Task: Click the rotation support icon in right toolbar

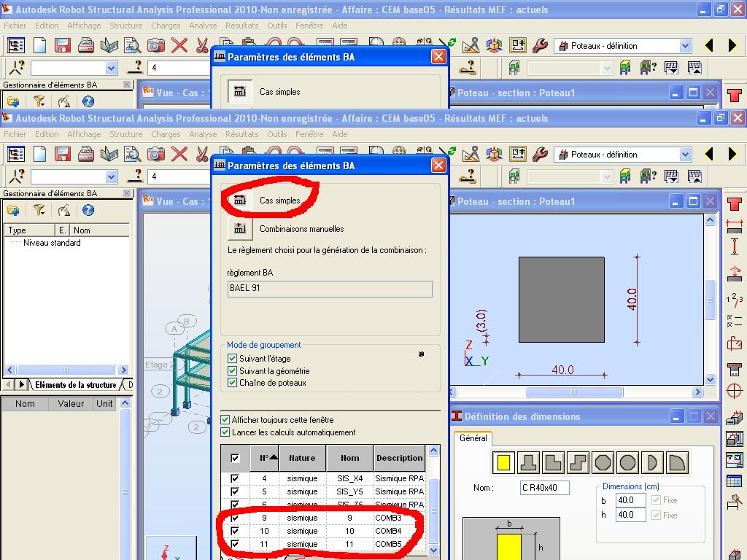Action: 735,273
